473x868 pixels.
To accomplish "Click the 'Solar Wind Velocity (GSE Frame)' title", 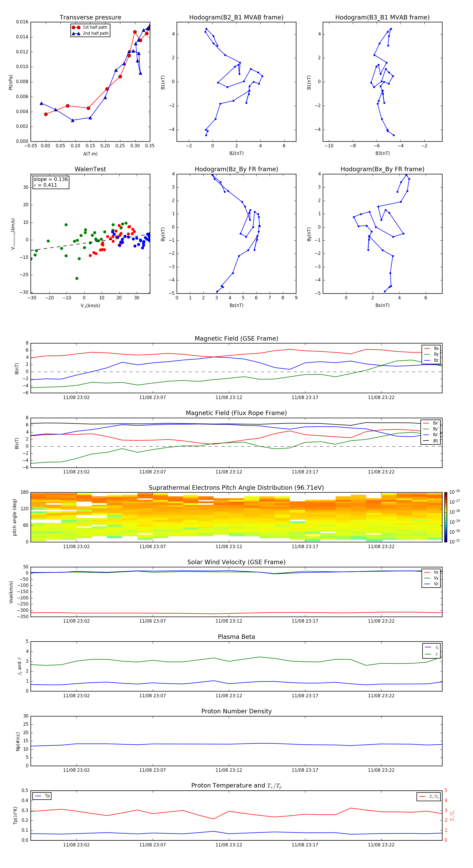I will 236,562.
